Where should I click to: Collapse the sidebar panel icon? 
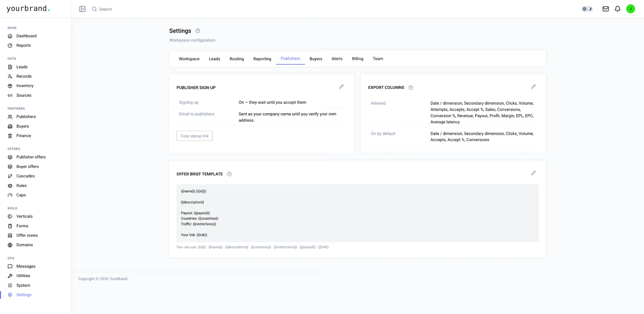82,9
